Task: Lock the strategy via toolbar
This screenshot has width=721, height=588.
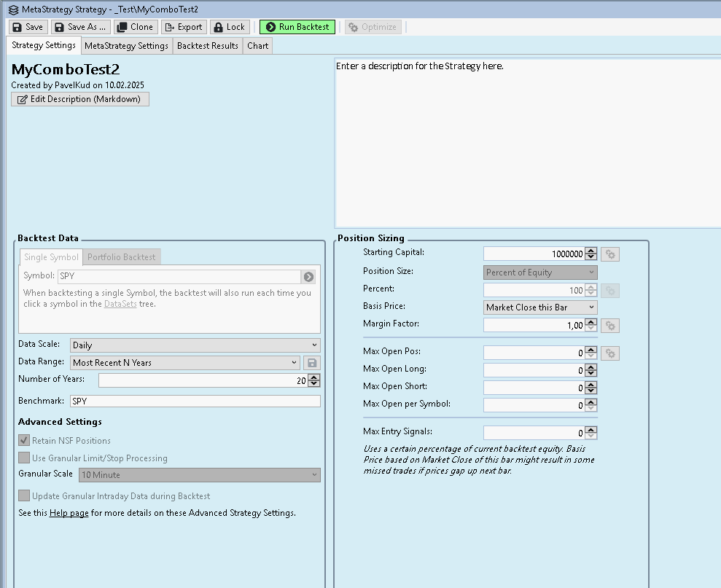Action: [229, 27]
